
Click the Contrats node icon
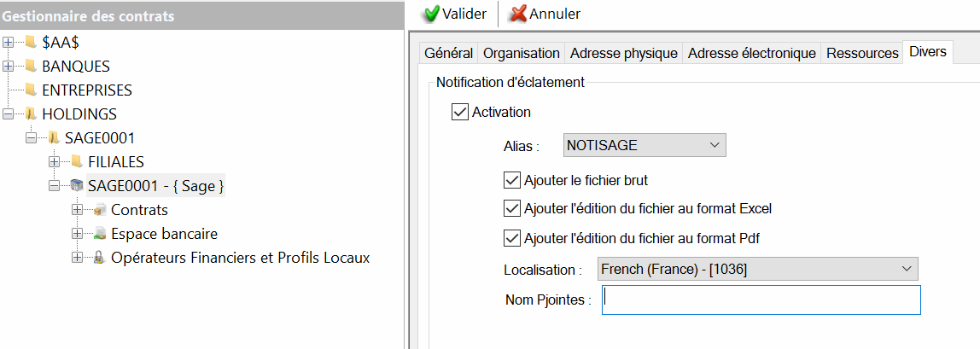click(100, 209)
